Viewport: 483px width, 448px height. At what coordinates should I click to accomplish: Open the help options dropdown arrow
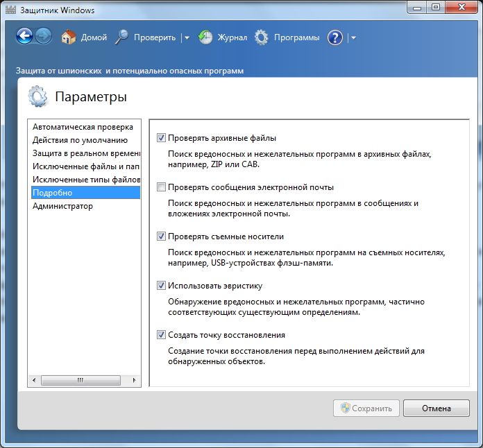(x=353, y=38)
